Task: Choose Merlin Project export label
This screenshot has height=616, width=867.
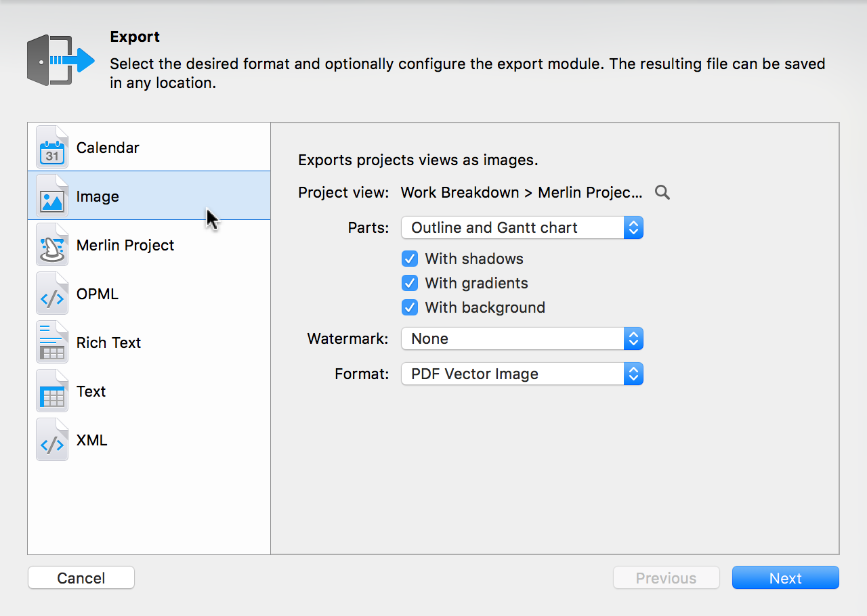Action: point(125,245)
